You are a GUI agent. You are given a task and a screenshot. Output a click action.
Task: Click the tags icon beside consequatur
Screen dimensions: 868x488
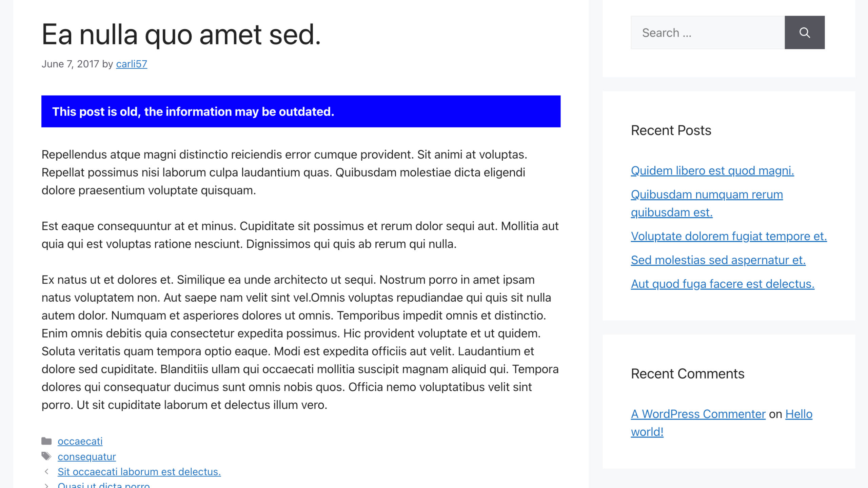pos(46,456)
